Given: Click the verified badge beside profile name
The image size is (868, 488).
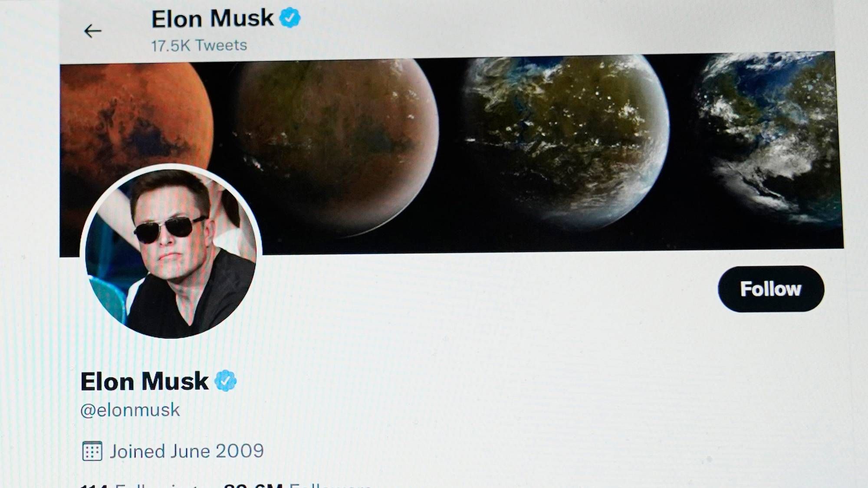Looking at the screenshot, I should point(226,381).
